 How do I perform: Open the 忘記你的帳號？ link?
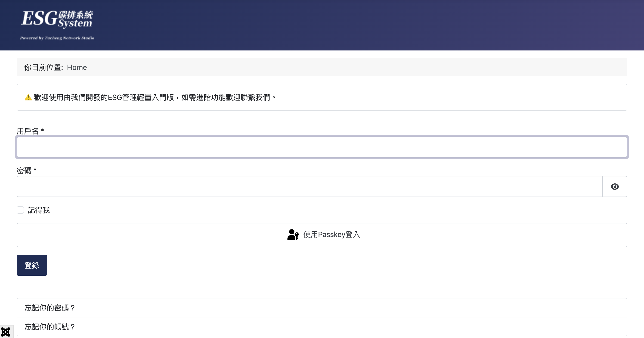(50, 327)
